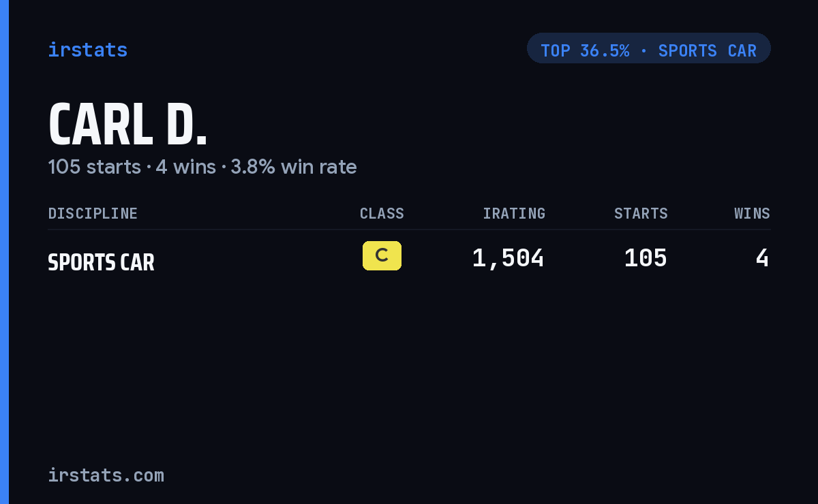Image resolution: width=818 pixels, height=504 pixels.
Task: Open the irstats.com footer link
Action: click(106, 475)
